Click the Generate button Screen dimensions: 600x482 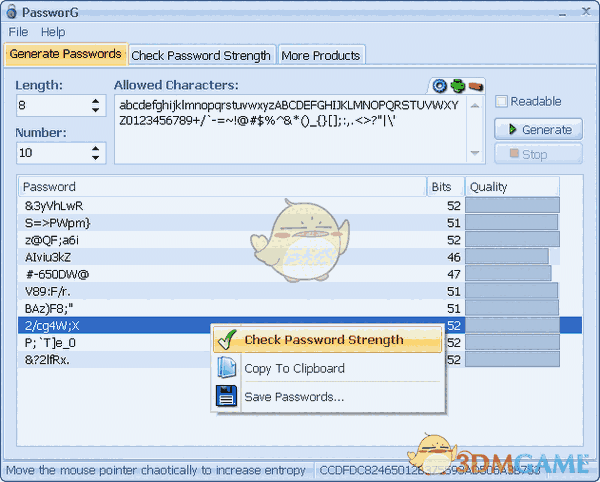(538, 129)
